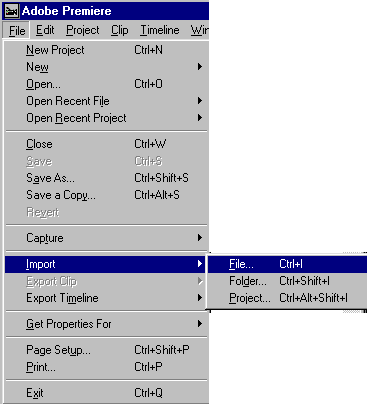Open the Timeline menu

160,30
